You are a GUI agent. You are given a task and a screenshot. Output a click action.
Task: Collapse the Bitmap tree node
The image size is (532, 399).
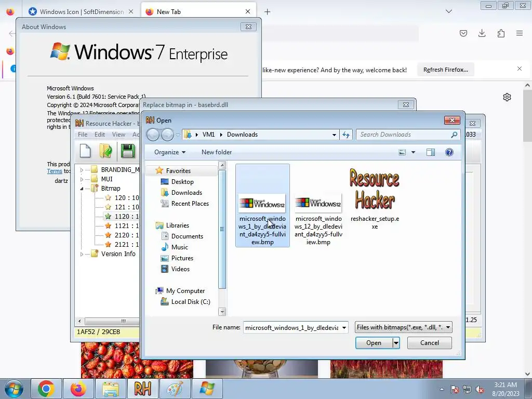click(82, 188)
